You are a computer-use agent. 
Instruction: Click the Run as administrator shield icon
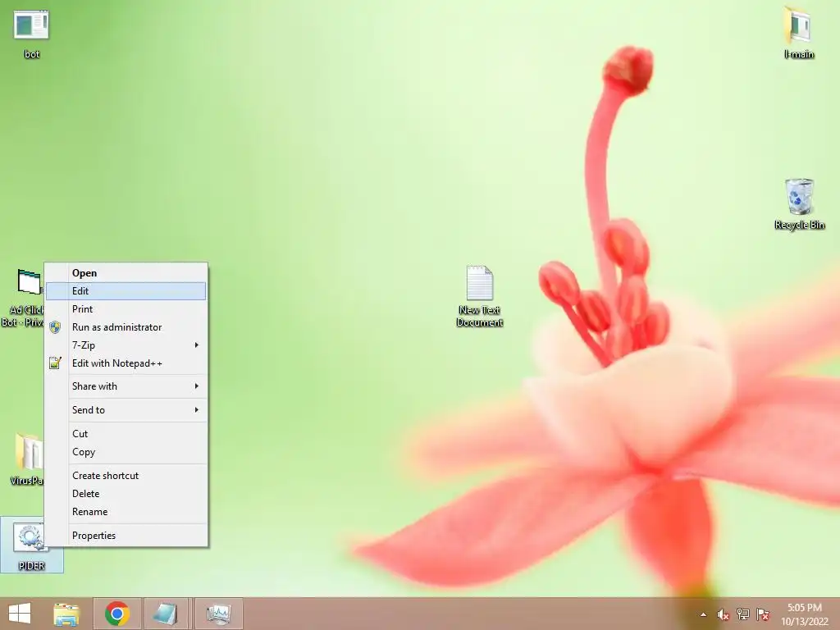coord(55,327)
